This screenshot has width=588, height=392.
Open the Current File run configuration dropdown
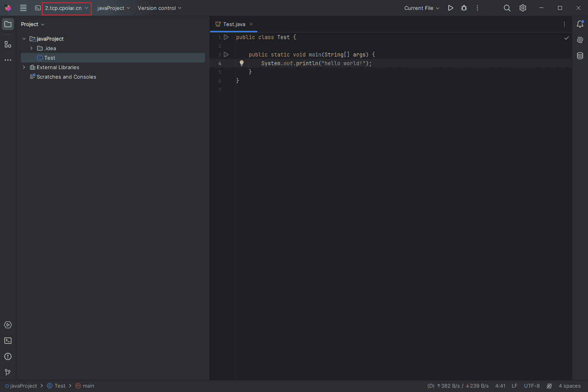pyautogui.click(x=421, y=8)
